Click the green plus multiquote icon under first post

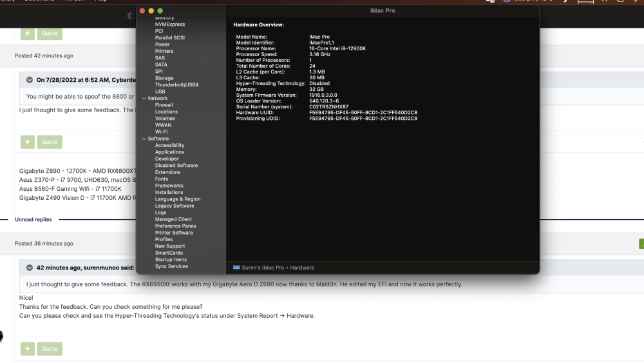pos(28,34)
